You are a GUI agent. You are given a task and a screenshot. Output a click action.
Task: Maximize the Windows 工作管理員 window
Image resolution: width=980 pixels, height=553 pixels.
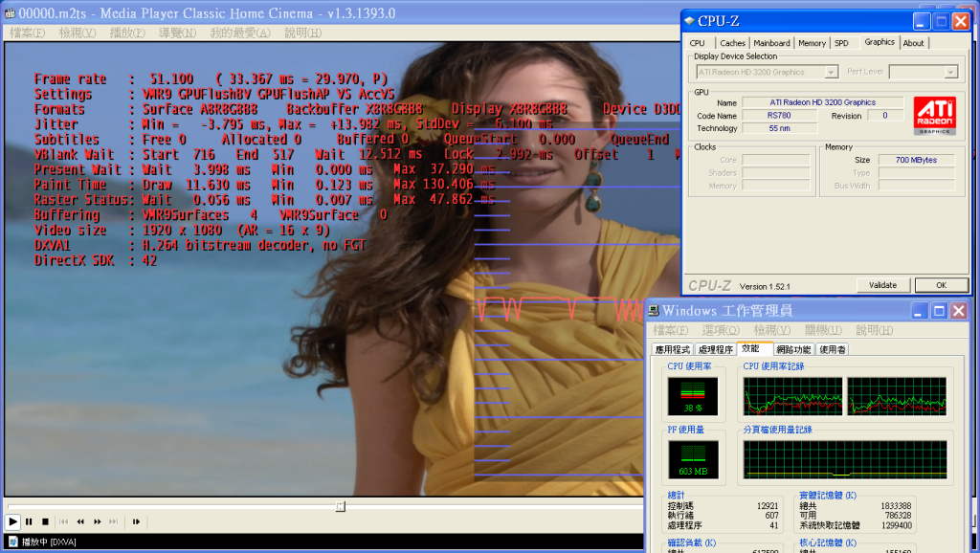(940, 311)
